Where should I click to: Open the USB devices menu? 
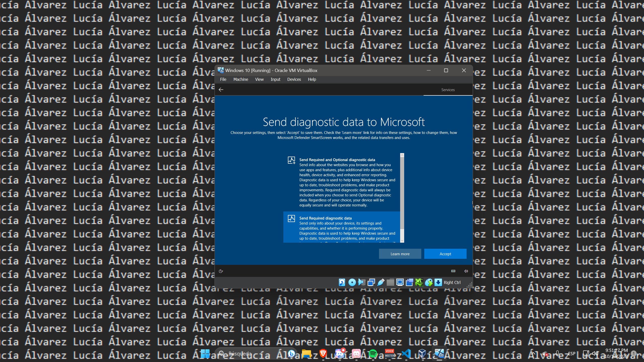pos(381,282)
